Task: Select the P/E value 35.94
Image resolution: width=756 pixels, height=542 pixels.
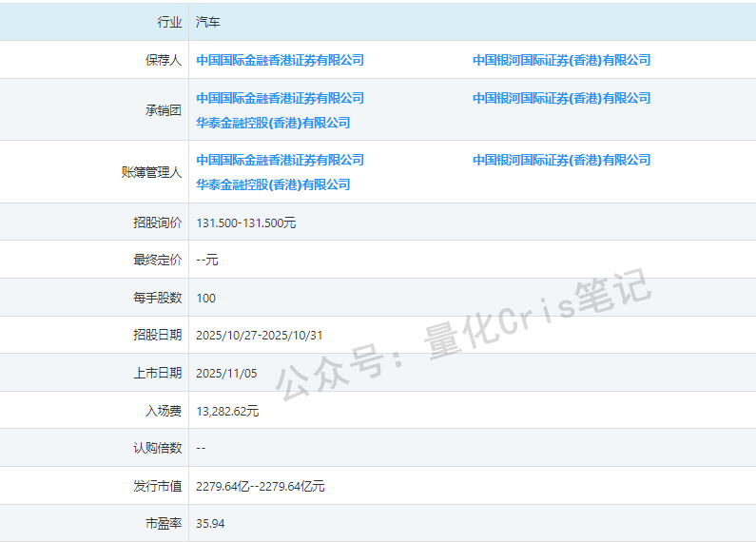Action: (210, 524)
